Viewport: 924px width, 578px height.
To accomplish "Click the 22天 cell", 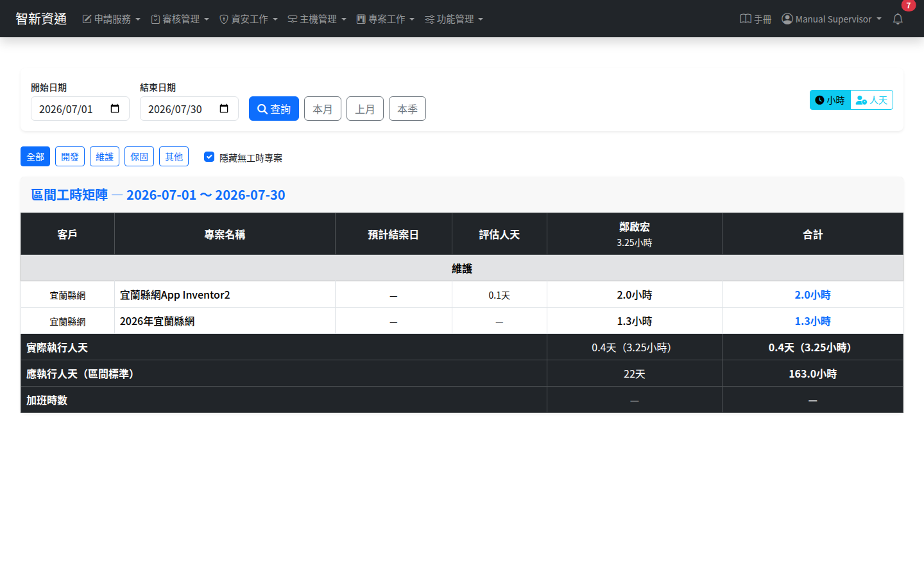I will (635, 374).
